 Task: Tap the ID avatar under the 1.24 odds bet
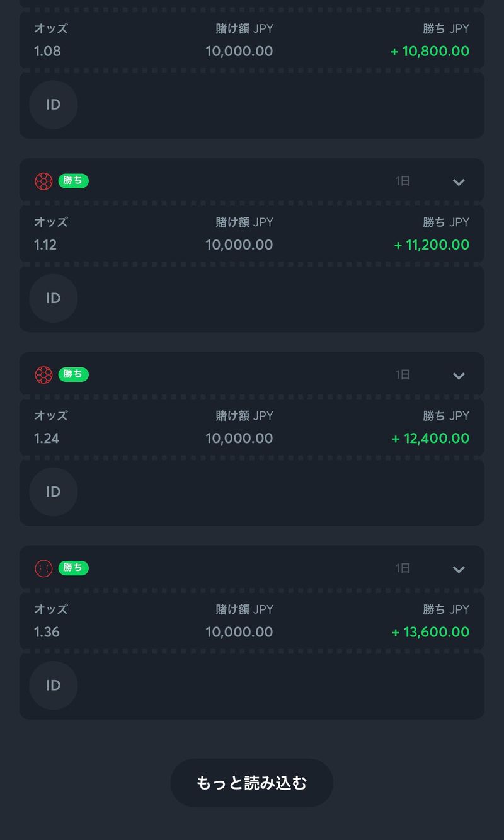point(54,492)
